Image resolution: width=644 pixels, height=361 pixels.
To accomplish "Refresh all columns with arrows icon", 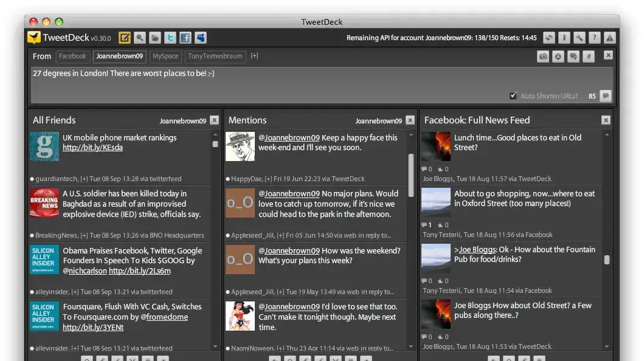I will point(549,38).
